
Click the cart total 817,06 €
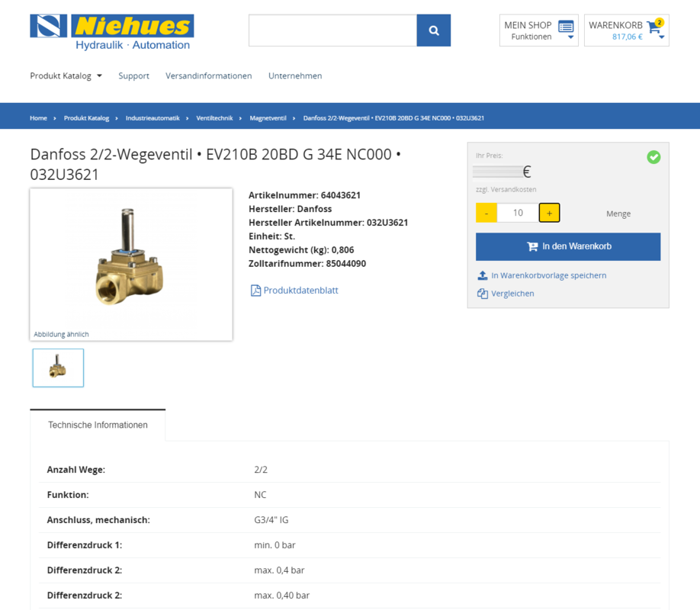[628, 37]
